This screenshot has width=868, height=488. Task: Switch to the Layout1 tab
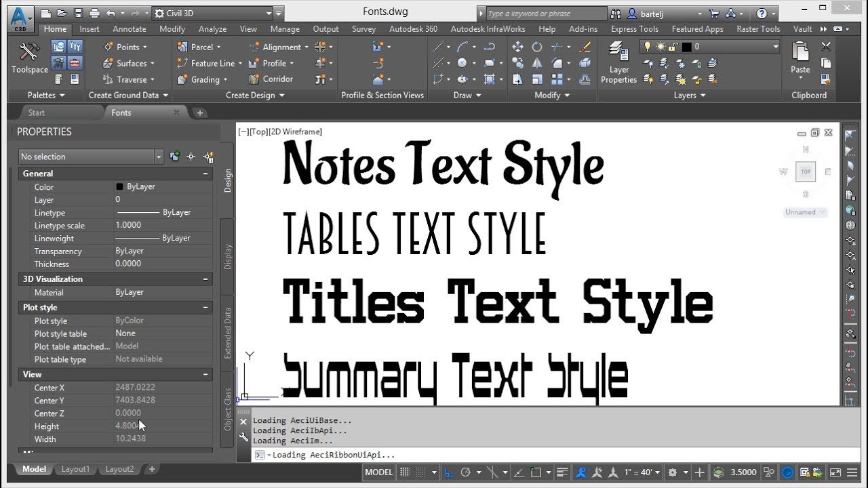(x=75, y=469)
